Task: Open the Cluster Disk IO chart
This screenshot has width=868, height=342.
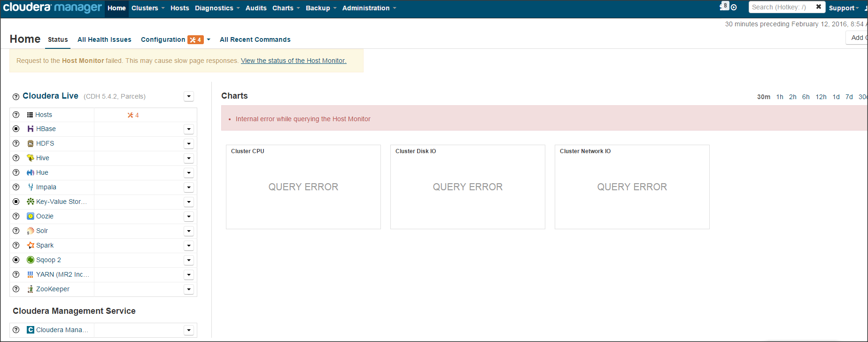Action: coord(468,187)
